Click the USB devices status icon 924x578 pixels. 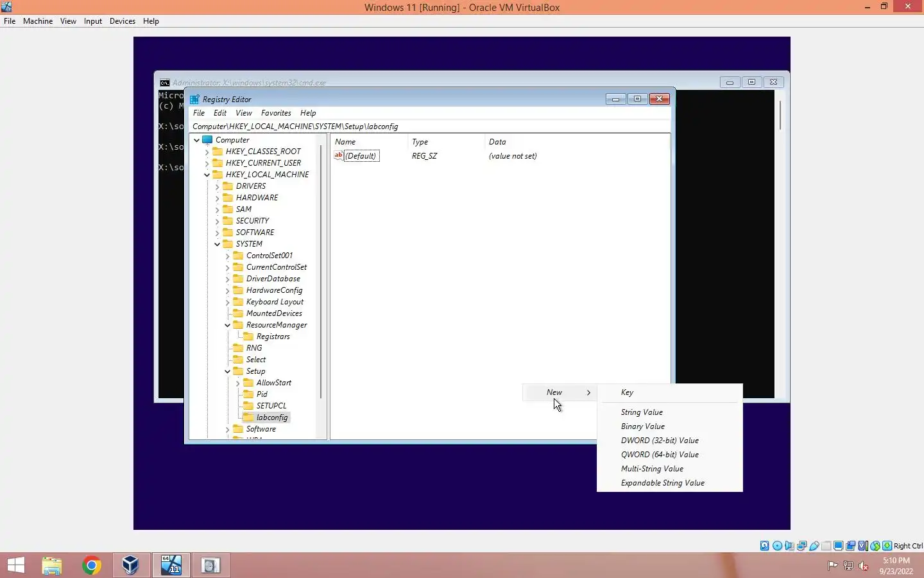pyautogui.click(x=814, y=546)
